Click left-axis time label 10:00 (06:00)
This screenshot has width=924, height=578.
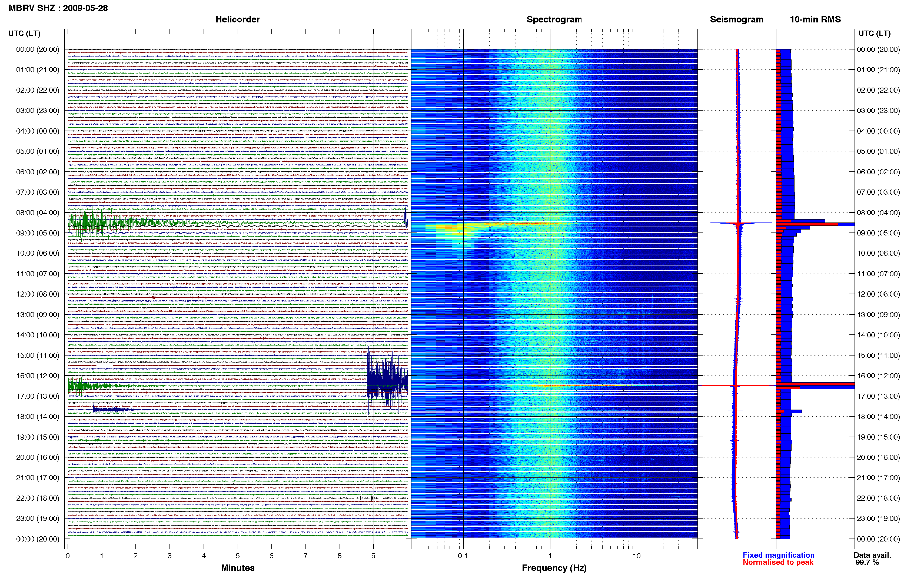[38, 253]
